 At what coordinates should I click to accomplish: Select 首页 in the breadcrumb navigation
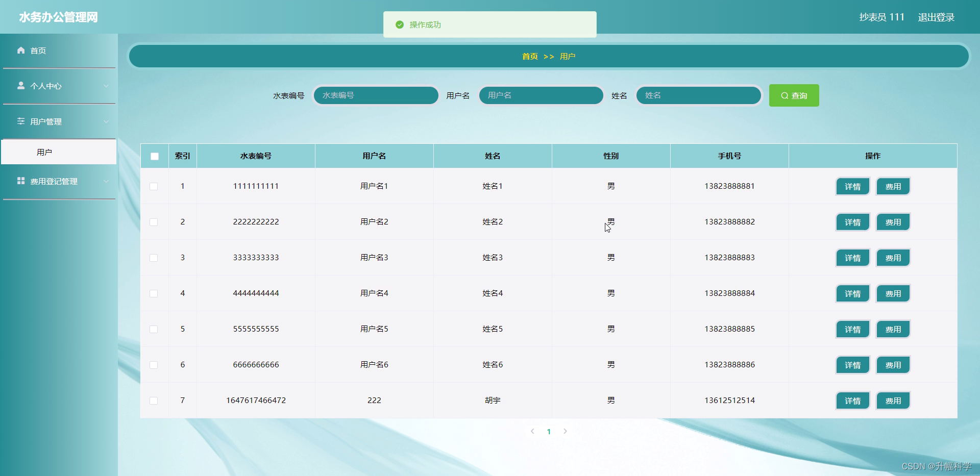coord(530,56)
